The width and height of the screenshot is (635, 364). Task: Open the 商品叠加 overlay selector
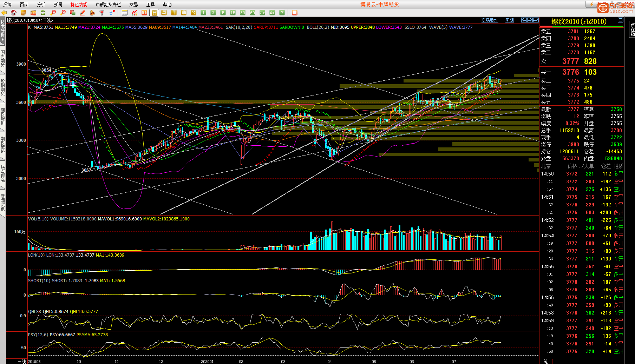click(490, 20)
